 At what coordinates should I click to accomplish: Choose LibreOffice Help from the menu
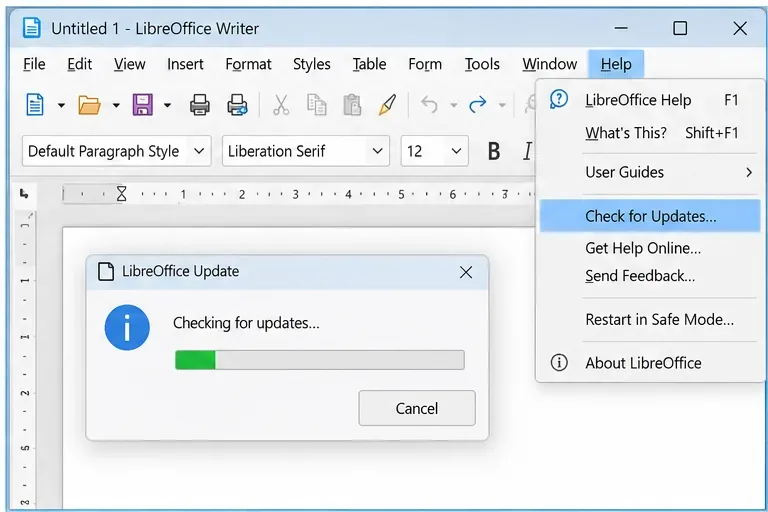(650, 100)
